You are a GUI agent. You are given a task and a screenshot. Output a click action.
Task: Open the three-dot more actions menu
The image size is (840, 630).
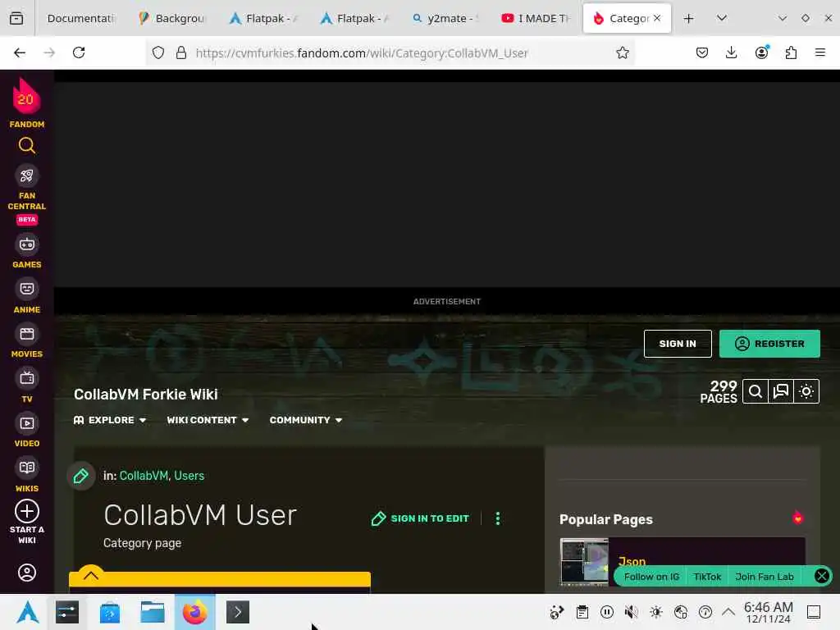498,518
